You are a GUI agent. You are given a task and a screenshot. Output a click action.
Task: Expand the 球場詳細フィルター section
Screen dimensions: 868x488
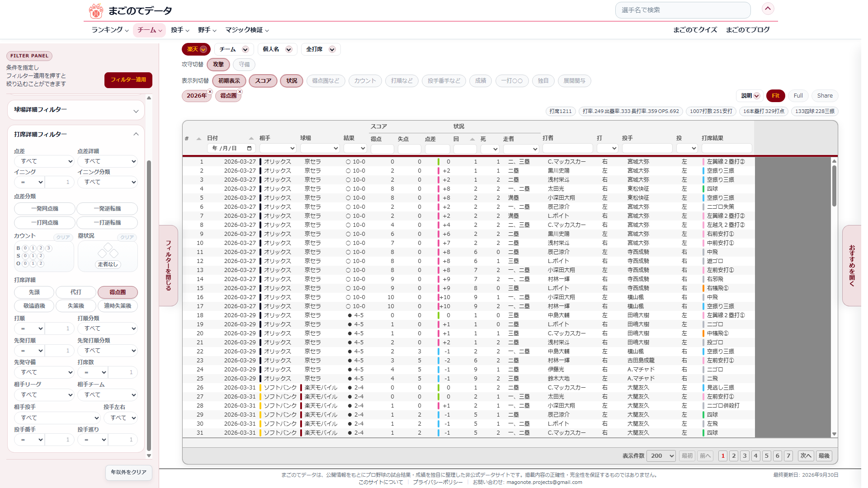tap(76, 110)
